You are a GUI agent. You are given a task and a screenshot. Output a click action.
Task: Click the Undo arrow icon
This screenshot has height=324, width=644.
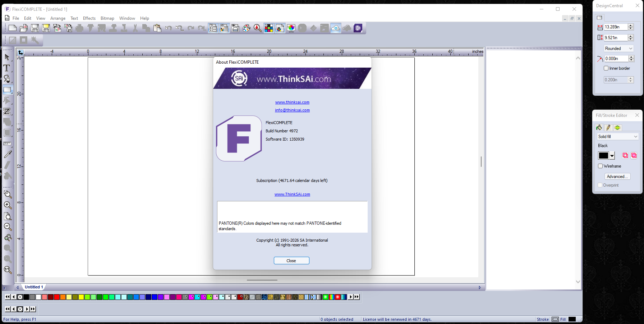pos(169,28)
